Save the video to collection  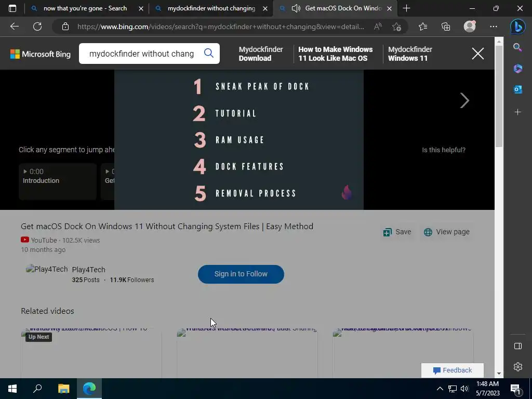[397, 232]
